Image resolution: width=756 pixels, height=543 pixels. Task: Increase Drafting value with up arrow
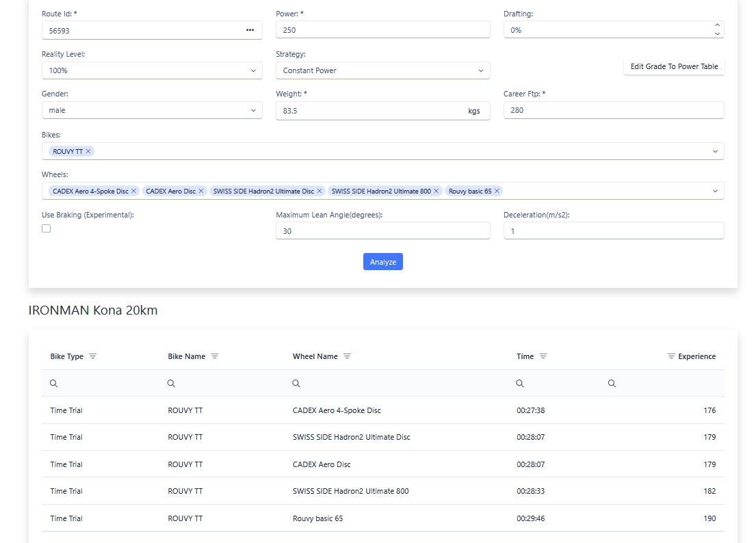click(717, 26)
